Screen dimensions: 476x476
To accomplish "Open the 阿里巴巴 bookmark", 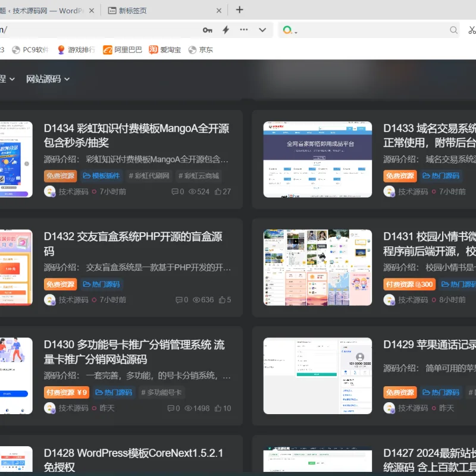I will click(123, 50).
